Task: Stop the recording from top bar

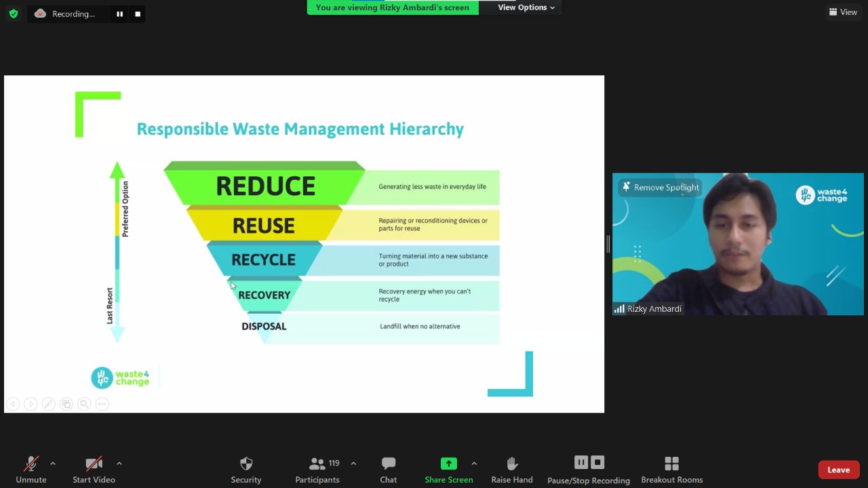Action: click(x=138, y=14)
